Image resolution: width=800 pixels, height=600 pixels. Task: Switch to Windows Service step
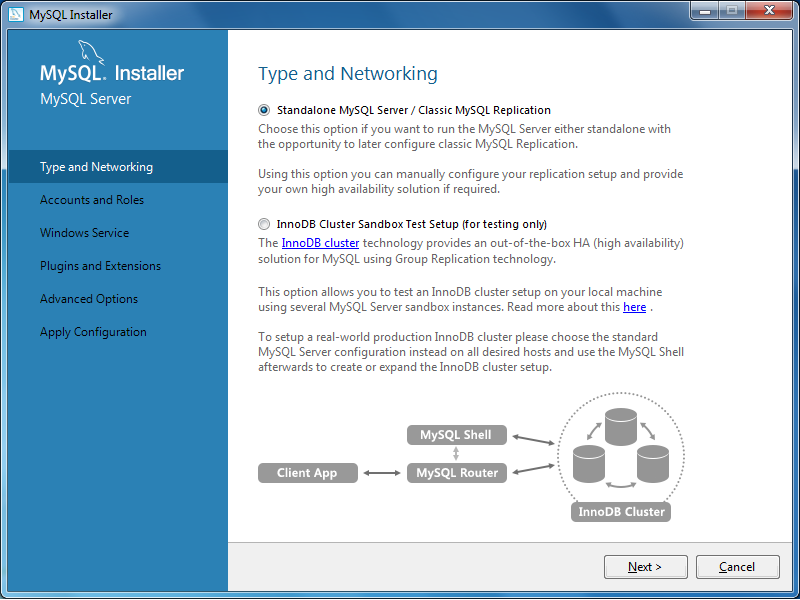[118, 233]
